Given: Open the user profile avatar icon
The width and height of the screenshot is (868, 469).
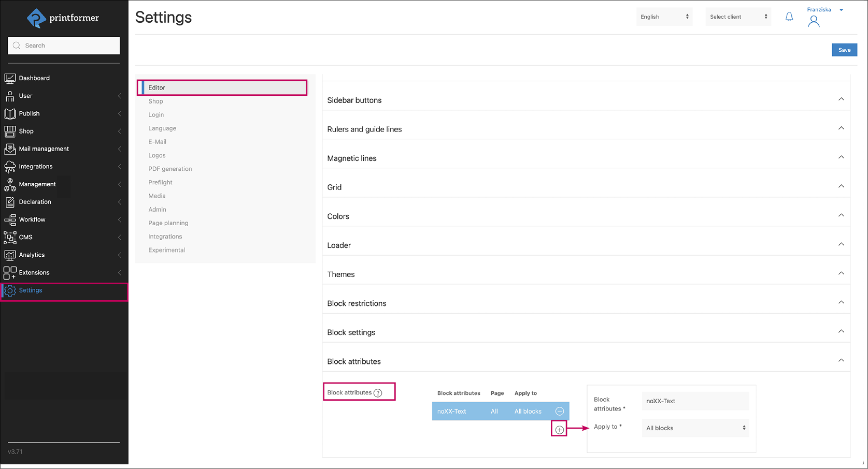Looking at the screenshot, I should tap(814, 21).
